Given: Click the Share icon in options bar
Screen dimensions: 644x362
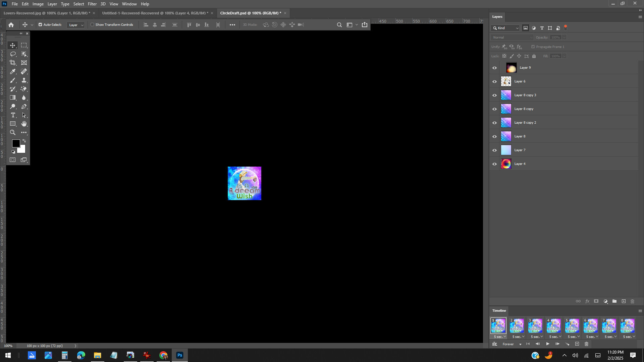Looking at the screenshot, I should point(365,25).
